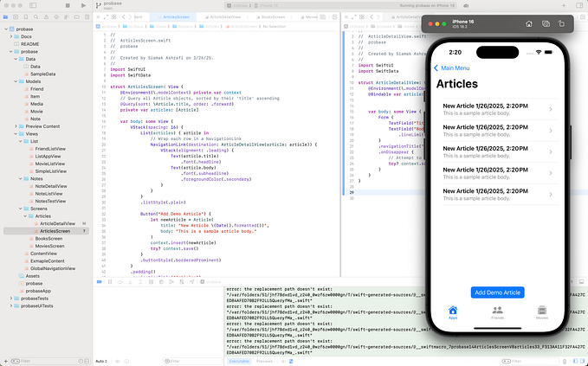Open the Report navigator
The width and height of the screenshot is (588, 366).
click(x=87, y=16)
